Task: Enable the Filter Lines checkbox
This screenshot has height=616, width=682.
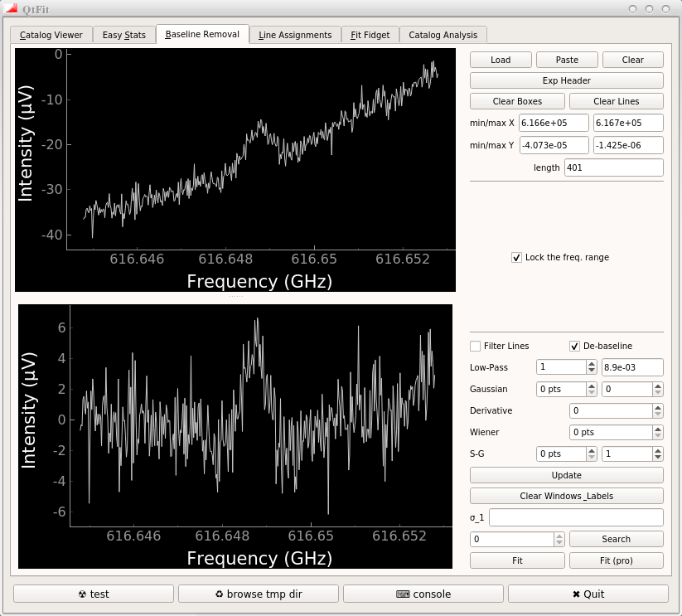Action: (x=476, y=346)
